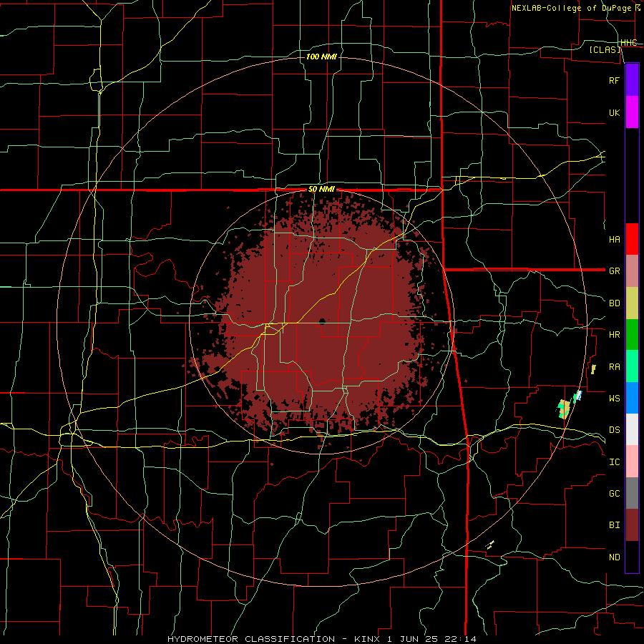Screen dimensions: 644x644
Task: Click the GC legend label
Action: click(614, 494)
